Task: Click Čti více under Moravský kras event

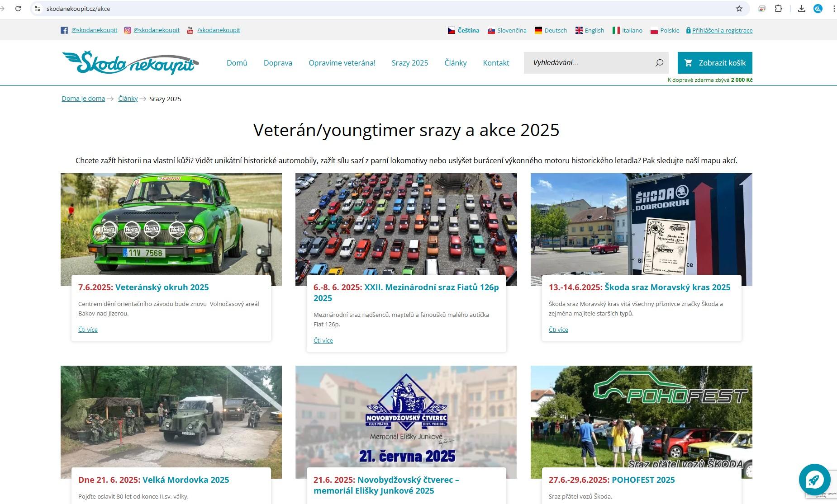Action: coord(558,330)
